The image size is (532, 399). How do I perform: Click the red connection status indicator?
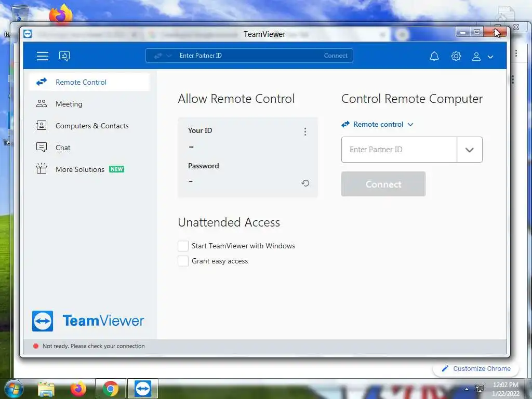point(36,346)
